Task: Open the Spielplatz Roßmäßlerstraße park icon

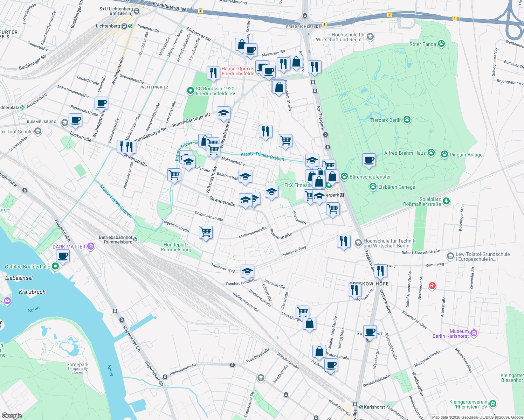Action: [446, 201]
